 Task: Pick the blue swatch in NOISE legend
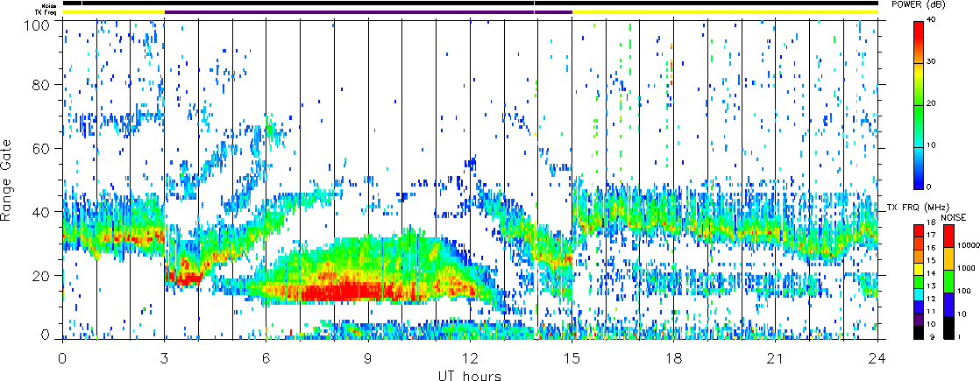pyautogui.click(x=948, y=304)
